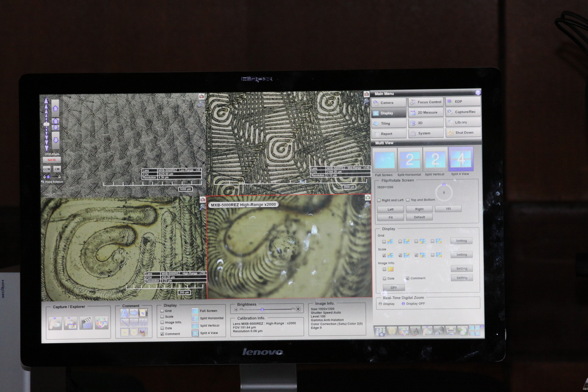Screen dimensions: 588x392
Task: Open the Focus Control menu
Action: click(x=426, y=102)
